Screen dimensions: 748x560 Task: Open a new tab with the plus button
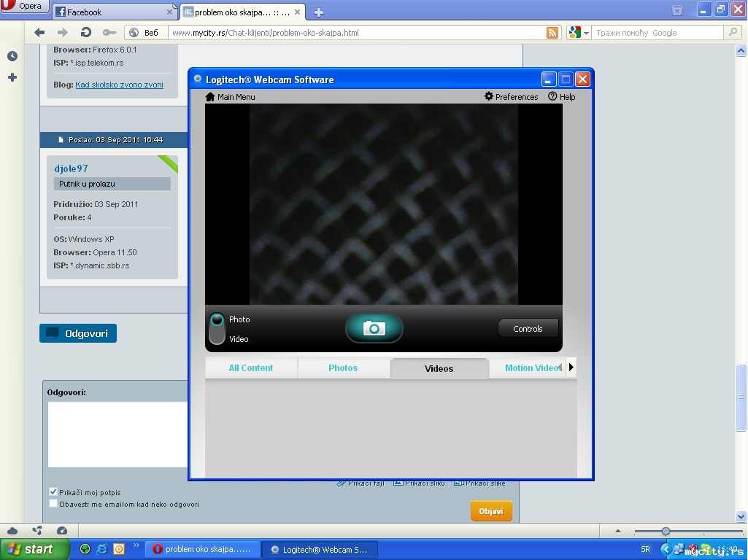[x=319, y=12]
